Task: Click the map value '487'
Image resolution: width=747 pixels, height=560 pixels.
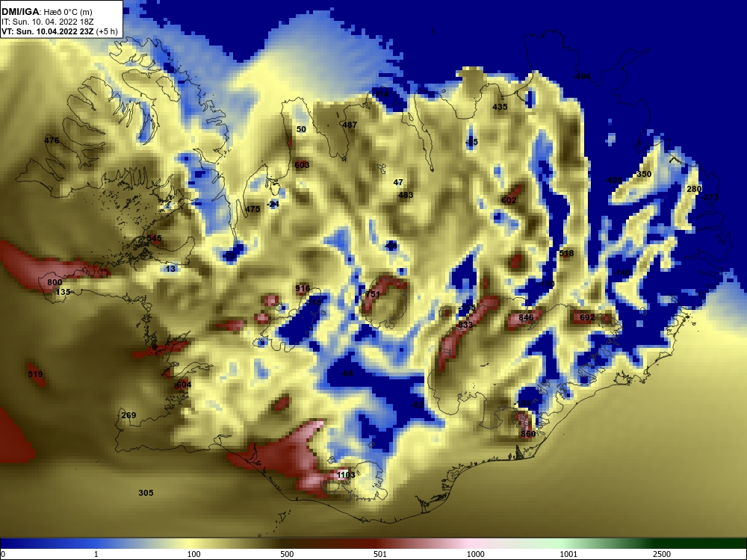Action: (350, 125)
